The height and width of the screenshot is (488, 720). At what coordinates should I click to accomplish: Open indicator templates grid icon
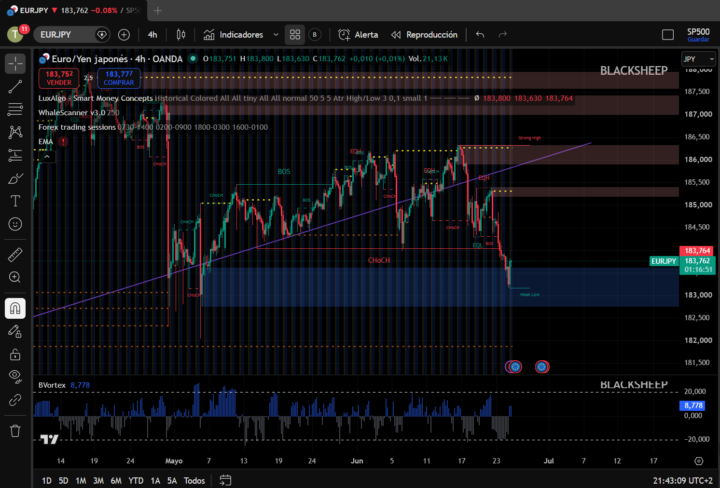click(295, 35)
